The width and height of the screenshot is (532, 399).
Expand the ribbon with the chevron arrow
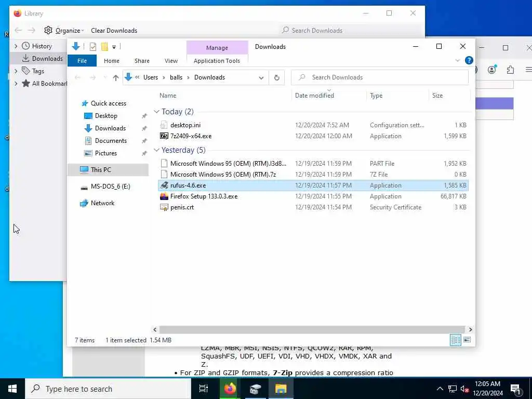coord(457,60)
